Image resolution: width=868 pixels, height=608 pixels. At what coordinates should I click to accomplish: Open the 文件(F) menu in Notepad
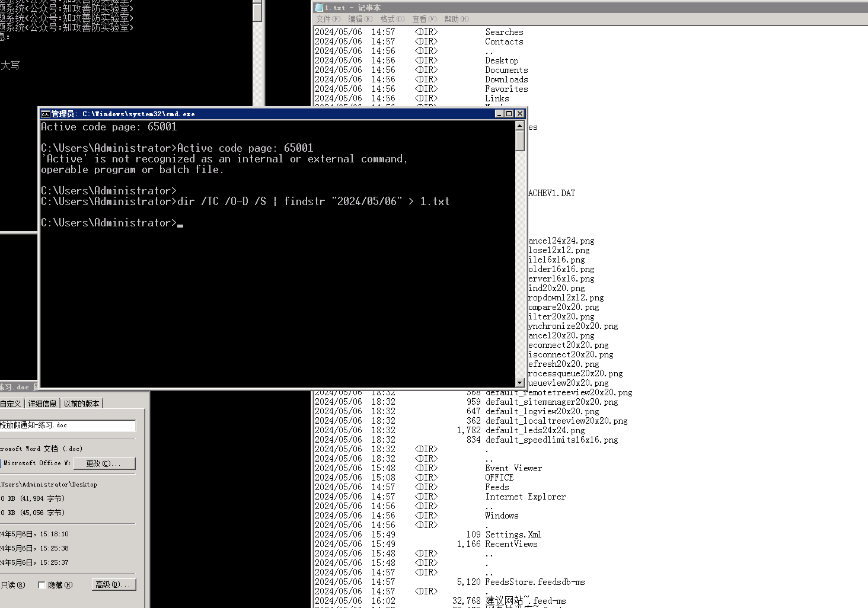click(x=328, y=19)
